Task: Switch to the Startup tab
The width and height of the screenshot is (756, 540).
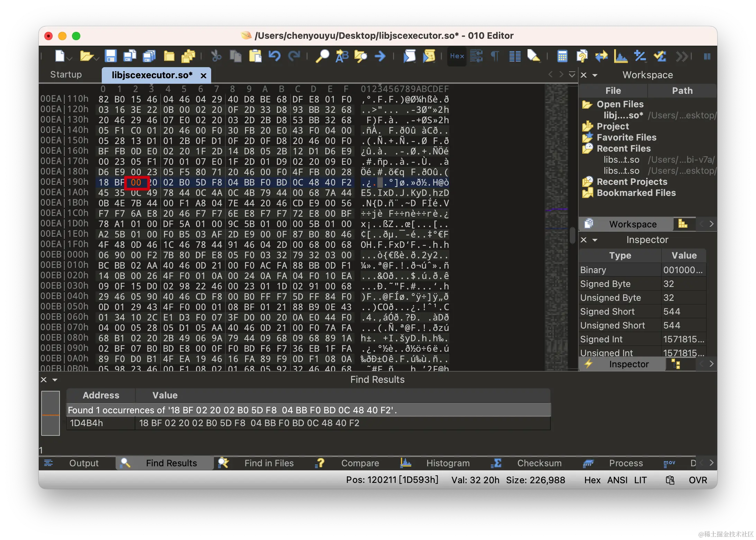Action: (x=66, y=75)
